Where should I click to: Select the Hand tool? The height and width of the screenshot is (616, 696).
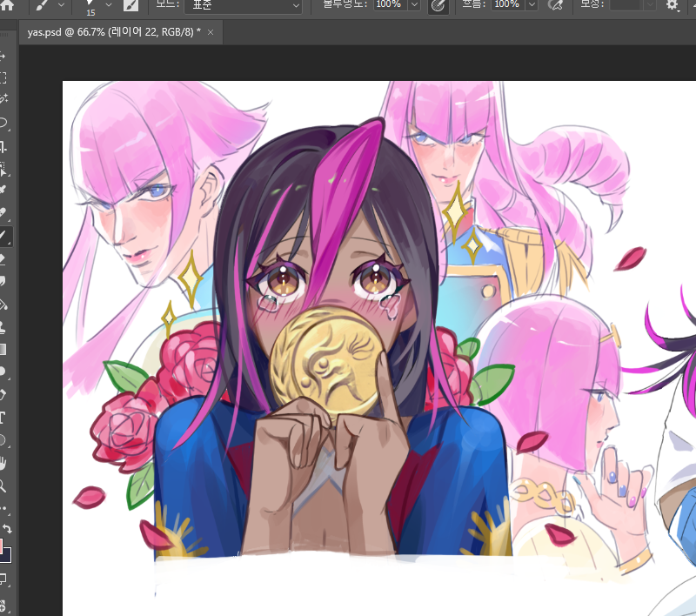(3, 464)
